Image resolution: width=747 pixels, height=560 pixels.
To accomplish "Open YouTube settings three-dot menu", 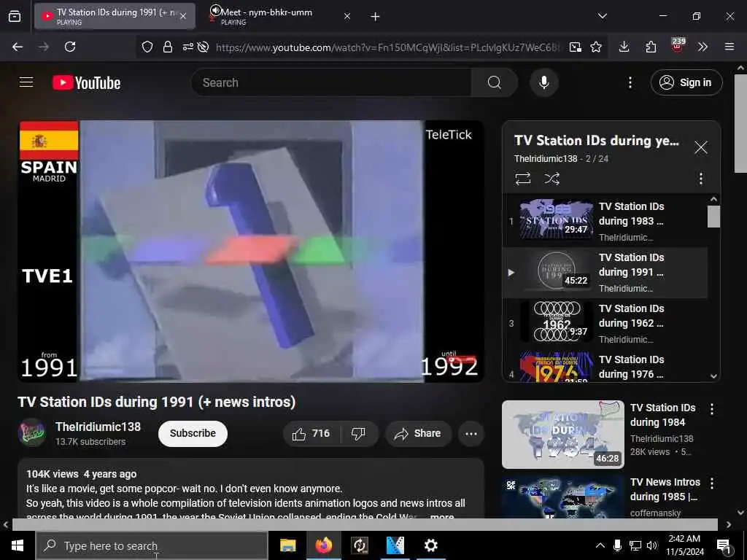I will tap(630, 83).
